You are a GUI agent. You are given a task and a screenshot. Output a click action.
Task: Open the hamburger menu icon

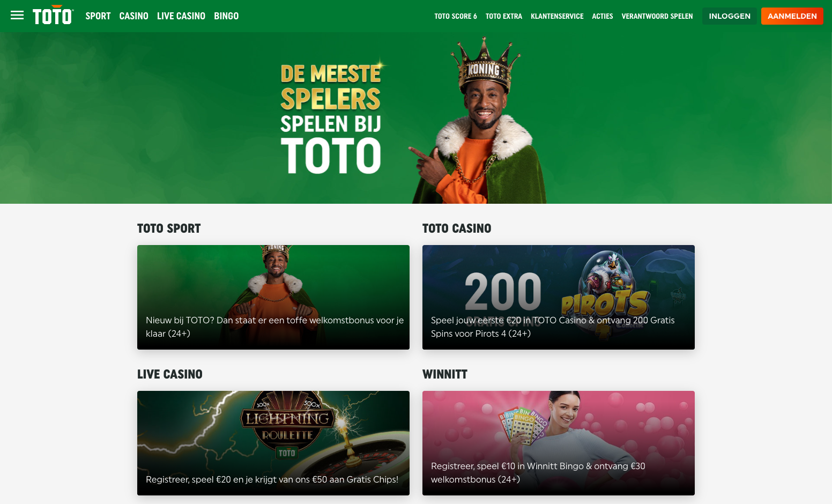(x=17, y=16)
